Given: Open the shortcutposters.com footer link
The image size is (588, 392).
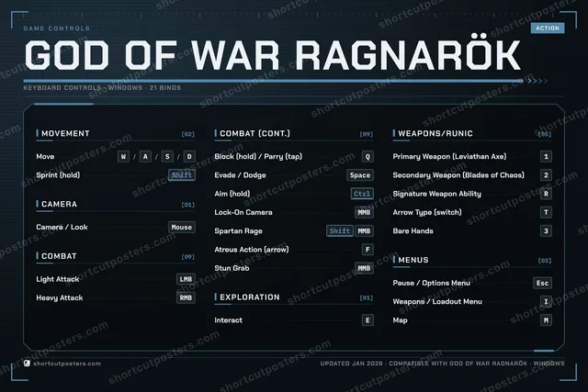Looking at the screenshot, I should point(67,364).
